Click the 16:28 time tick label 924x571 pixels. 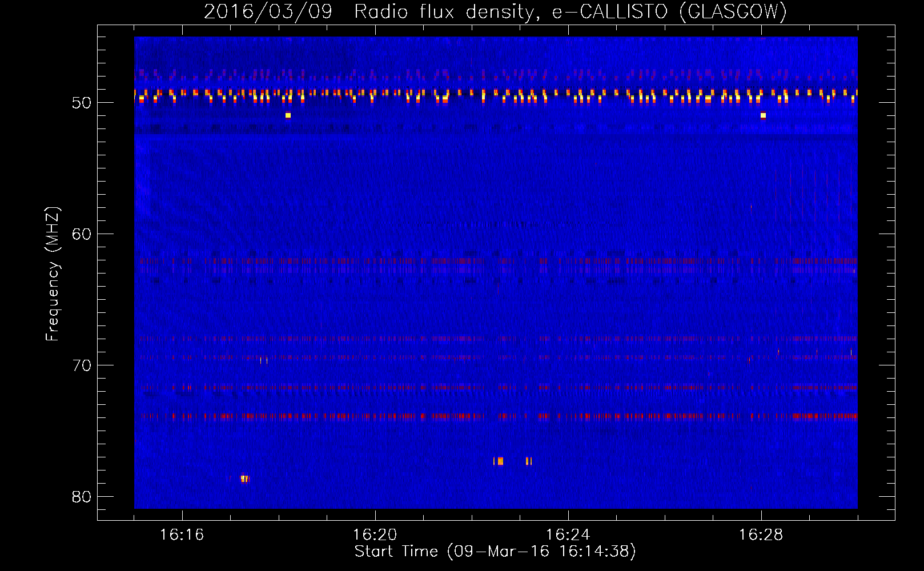761,535
